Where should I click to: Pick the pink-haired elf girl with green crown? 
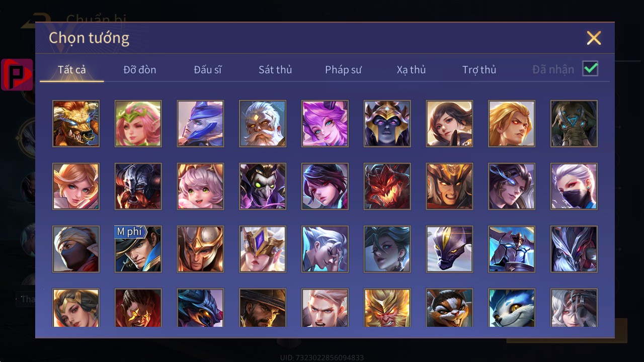138,124
